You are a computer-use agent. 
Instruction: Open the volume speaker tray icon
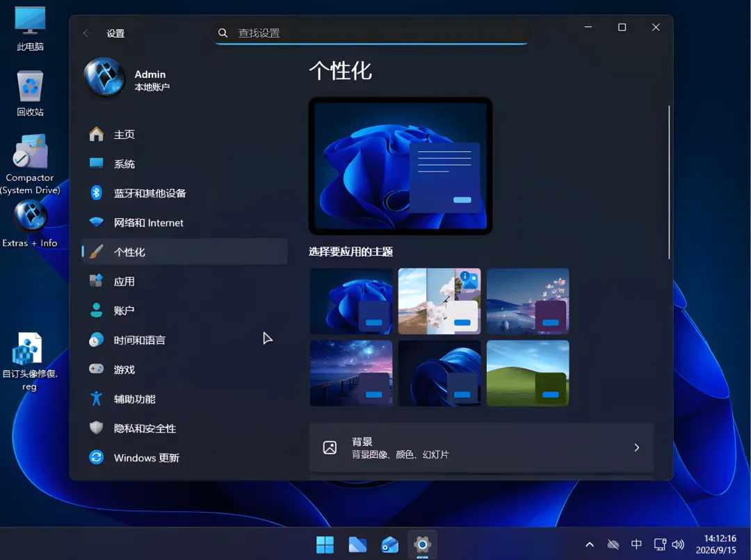click(x=678, y=545)
